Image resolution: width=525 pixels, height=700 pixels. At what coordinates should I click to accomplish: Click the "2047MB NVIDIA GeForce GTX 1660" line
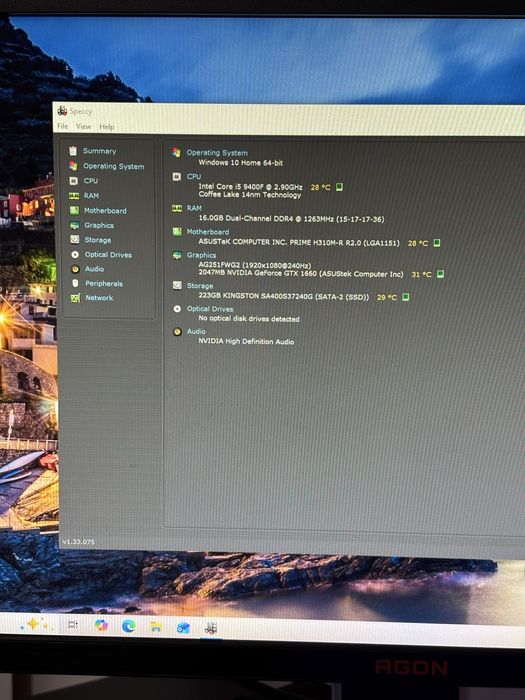(x=301, y=274)
